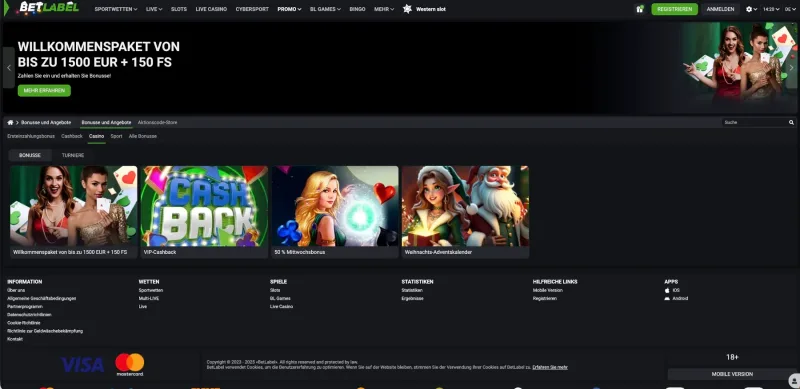This screenshot has width=800, height=389.
Task: Open the chat support icon
Action: pyautogui.click(x=794, y=380)
